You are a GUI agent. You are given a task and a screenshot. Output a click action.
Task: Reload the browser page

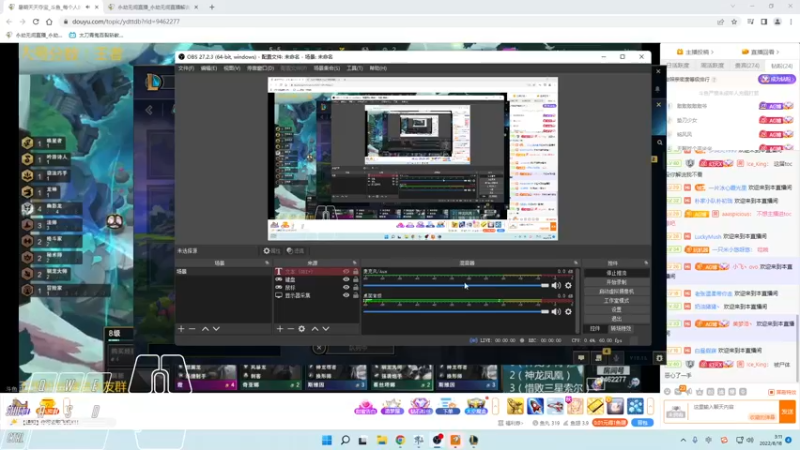36,21
